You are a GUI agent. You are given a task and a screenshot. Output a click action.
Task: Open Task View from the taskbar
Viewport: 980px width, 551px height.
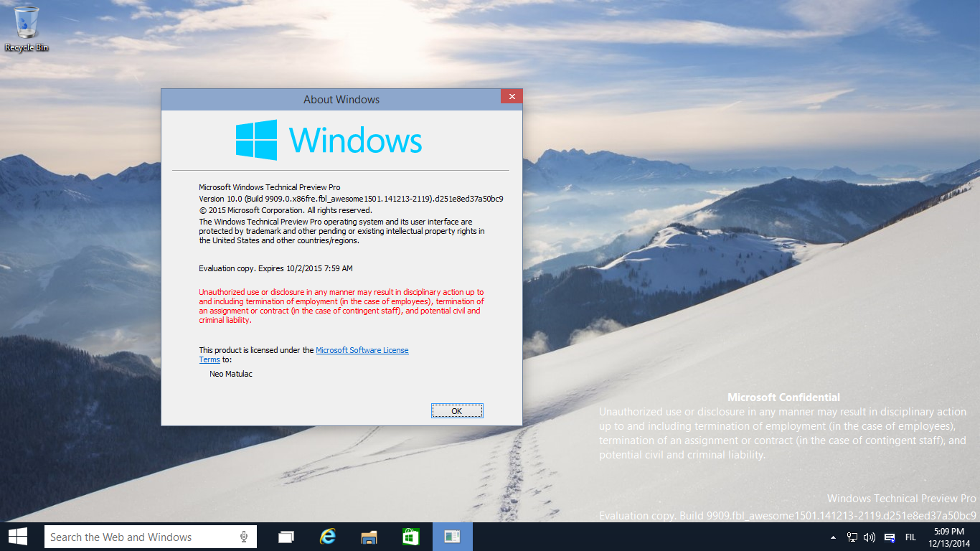click(286, 536)
